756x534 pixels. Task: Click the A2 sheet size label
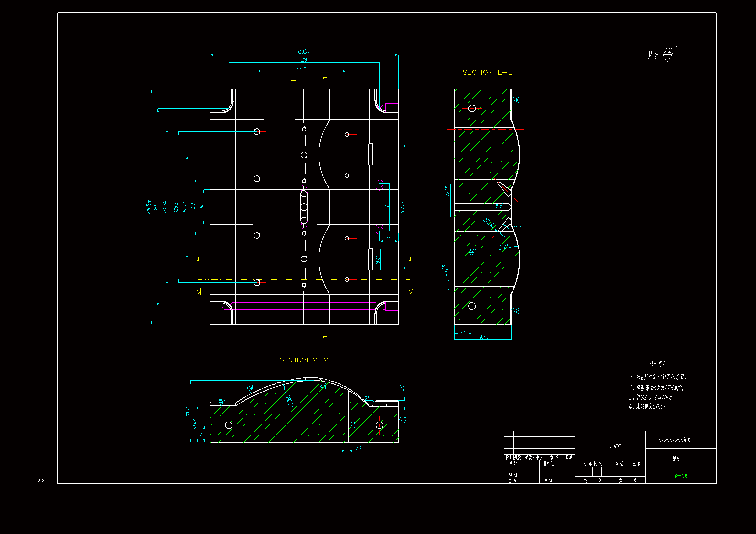40,482
